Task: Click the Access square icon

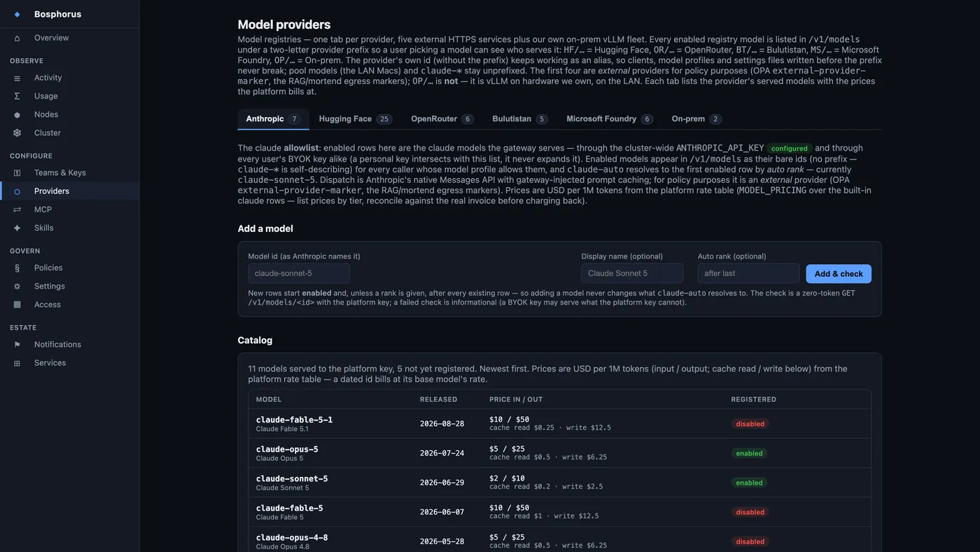Action: coord(17,304)
